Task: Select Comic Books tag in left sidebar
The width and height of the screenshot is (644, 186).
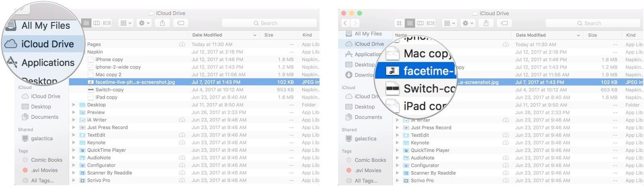Action: click(x=47, y=160)
